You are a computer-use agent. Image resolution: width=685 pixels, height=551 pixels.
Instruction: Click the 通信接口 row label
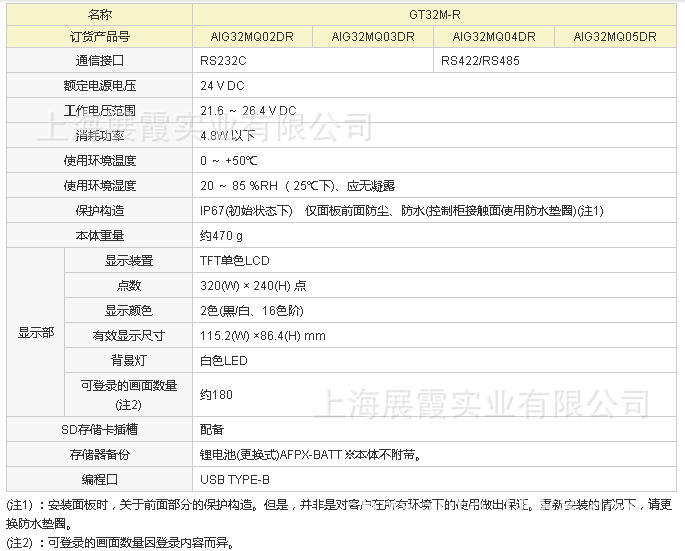pos(100,61)
